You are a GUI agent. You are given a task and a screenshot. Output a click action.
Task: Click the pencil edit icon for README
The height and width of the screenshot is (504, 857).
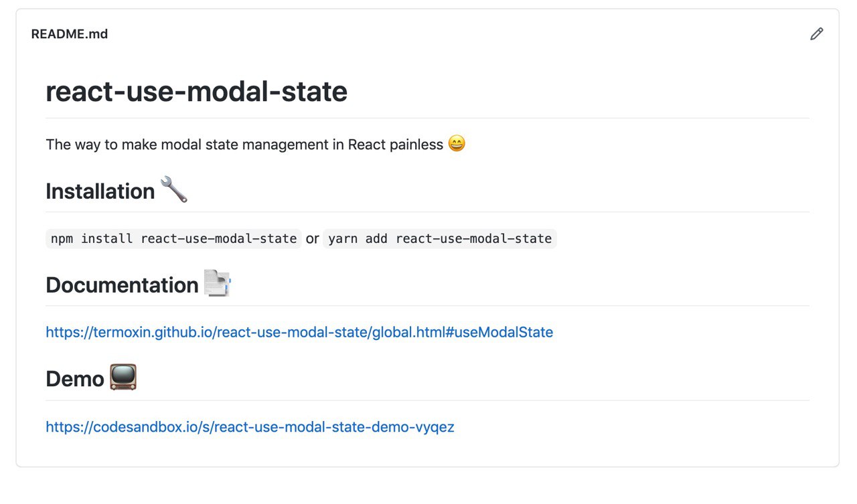[816, 34]
